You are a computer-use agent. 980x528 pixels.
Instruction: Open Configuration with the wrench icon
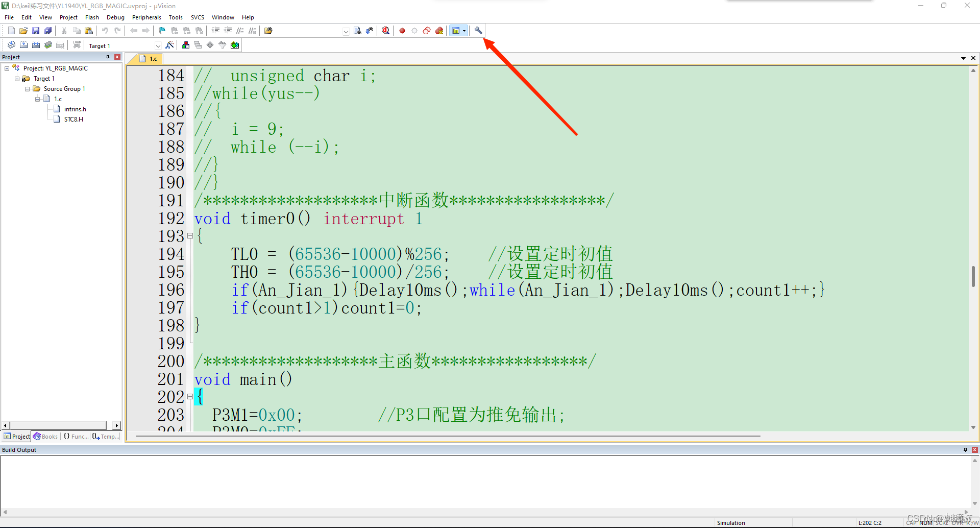[x=478, y=31]
